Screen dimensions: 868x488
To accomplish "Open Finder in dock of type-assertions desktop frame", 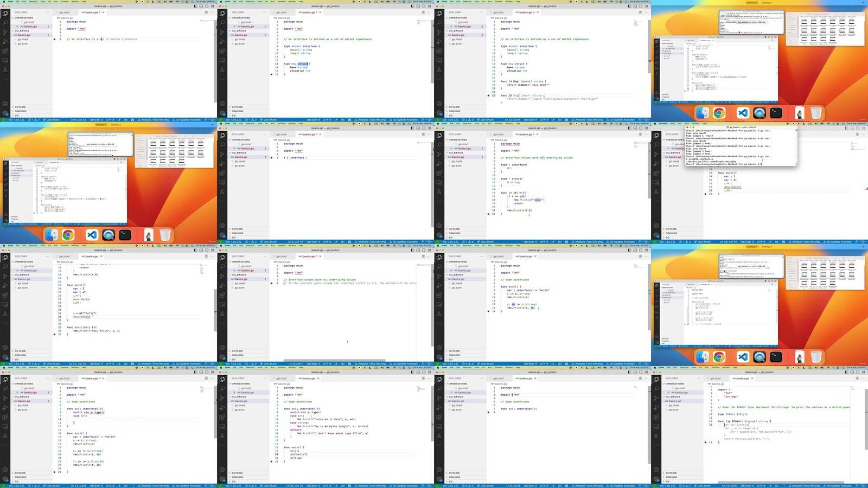I will [x=703, y=357].
